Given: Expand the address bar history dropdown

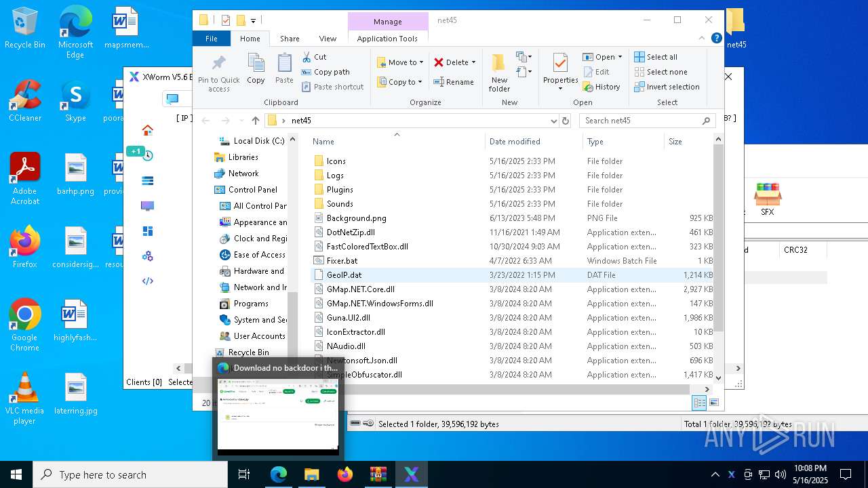Looking at the screenshot, I should 554,121.
